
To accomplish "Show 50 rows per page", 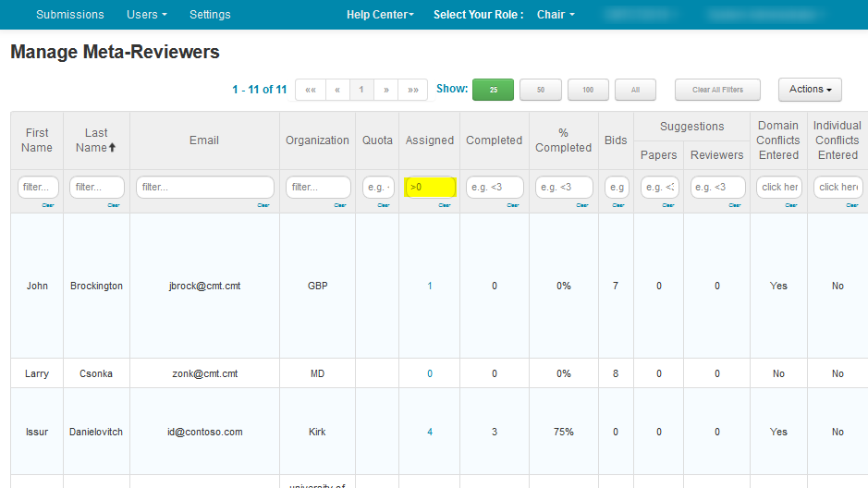I will (541, 90).
